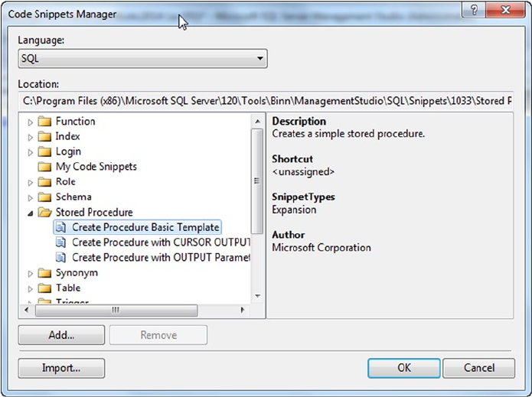
Task: Click the Function folder icon
Action: pyautogui.click(x=44, y=122)
